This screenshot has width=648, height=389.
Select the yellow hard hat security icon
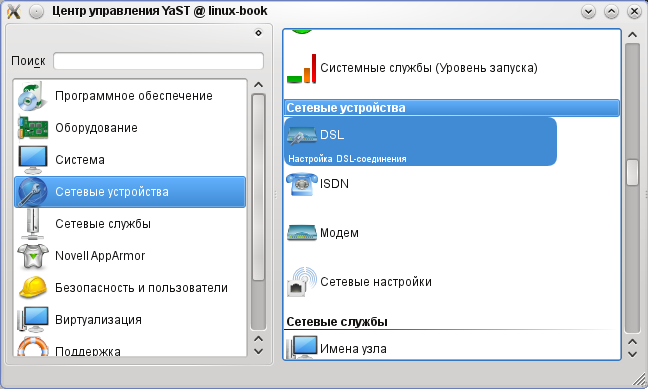[x=33, y=287]
